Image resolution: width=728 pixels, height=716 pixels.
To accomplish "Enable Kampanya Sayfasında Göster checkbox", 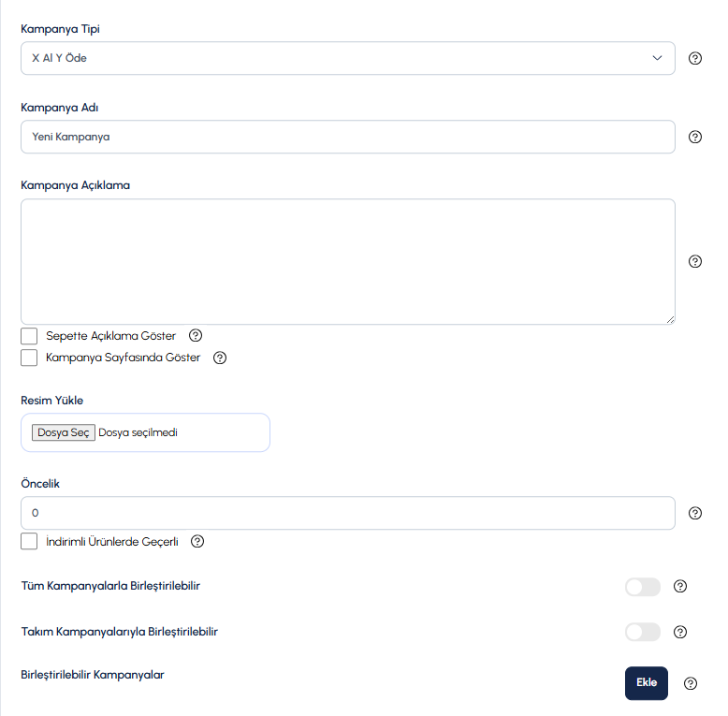I will point(29,358).
